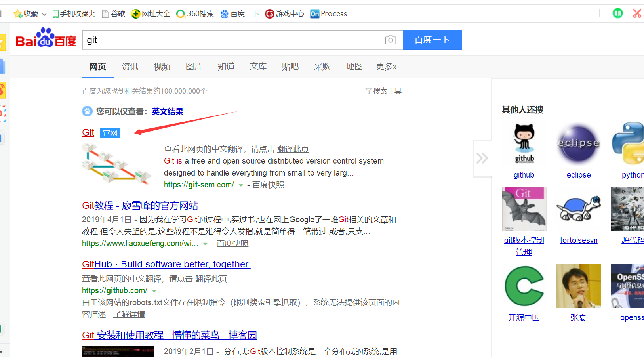This screenshot has width=644, height=357.
Task: Switch to the 采购 tab
Action: click(322, 67)
